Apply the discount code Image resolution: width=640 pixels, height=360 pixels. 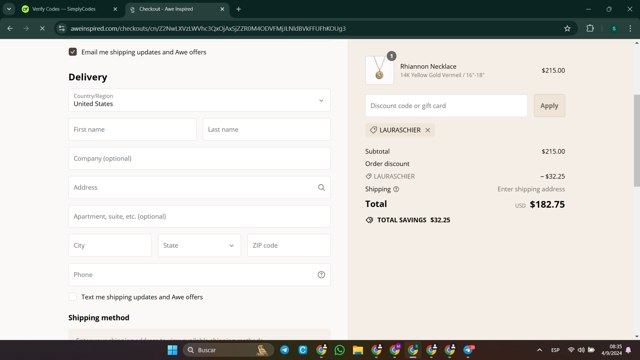coord(549,106)
